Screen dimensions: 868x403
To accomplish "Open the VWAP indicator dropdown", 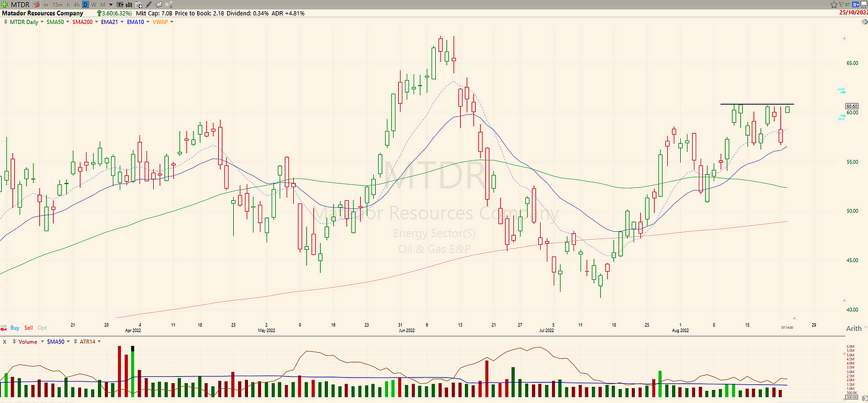I will click(x=172, y=22).
